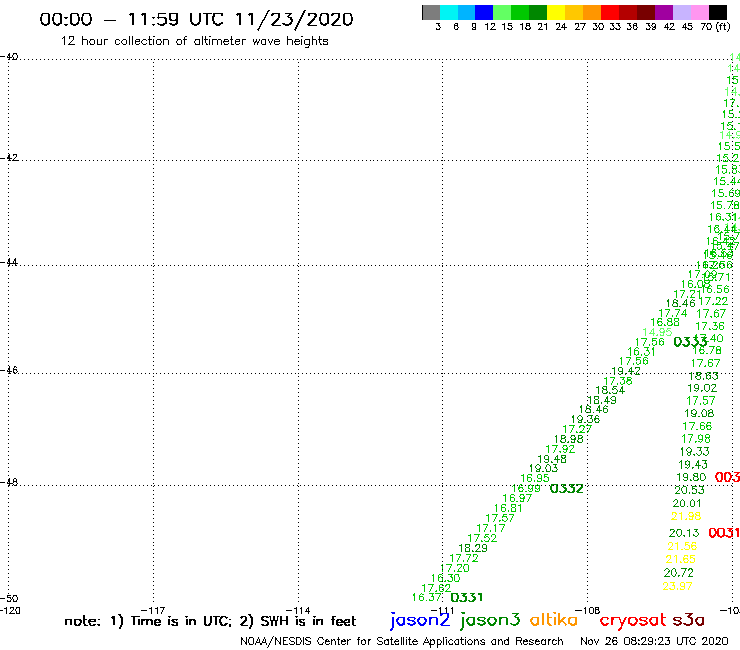The height and width of the screenshot is (650, 740).
Task: Click the wave height 16.81
Action: [x=508, y=508]
